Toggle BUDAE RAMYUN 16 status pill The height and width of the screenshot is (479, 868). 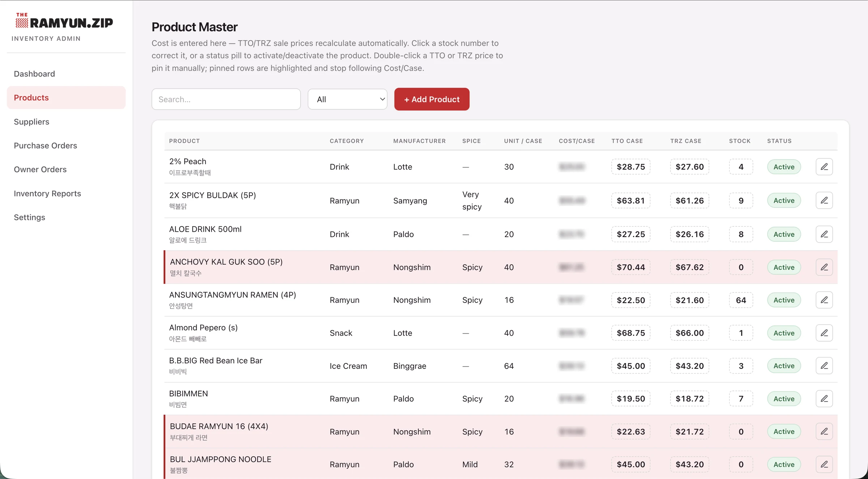click(x=784, y=432)
